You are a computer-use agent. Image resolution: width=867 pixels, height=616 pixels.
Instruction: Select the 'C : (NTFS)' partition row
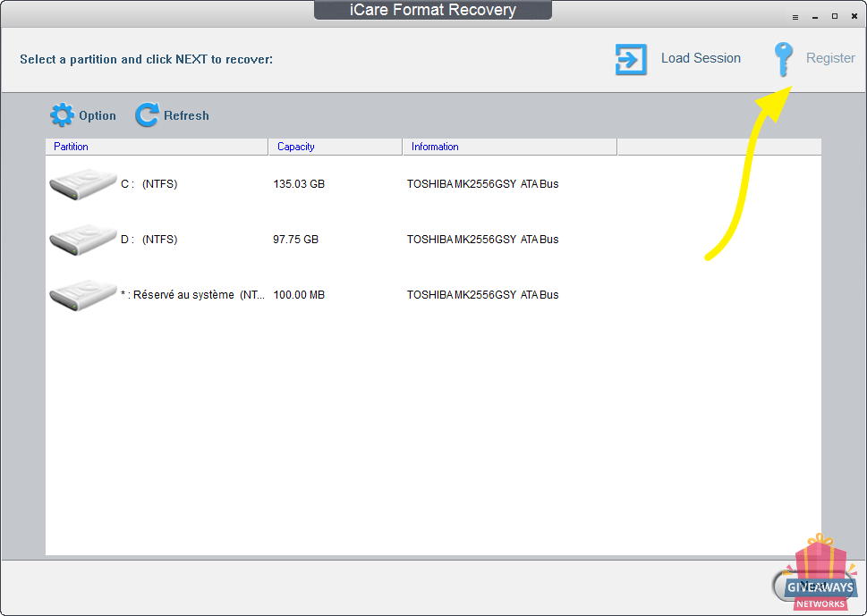point(433,184)
